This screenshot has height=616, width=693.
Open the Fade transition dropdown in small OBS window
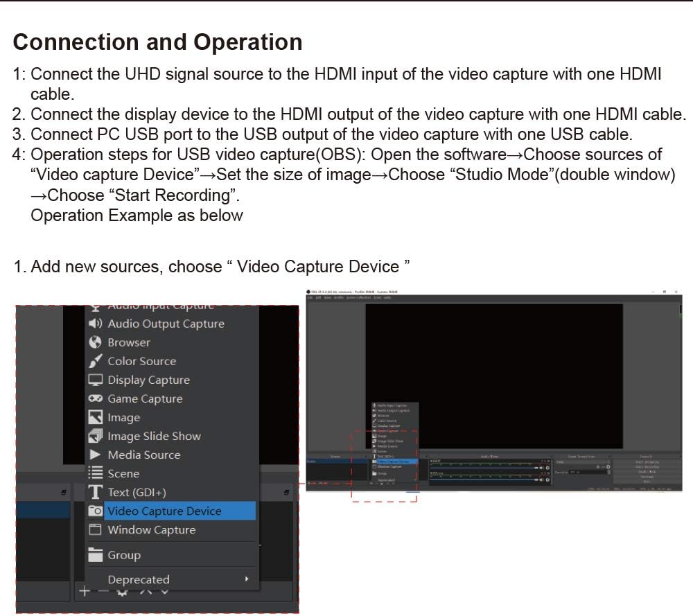point(583,462)
